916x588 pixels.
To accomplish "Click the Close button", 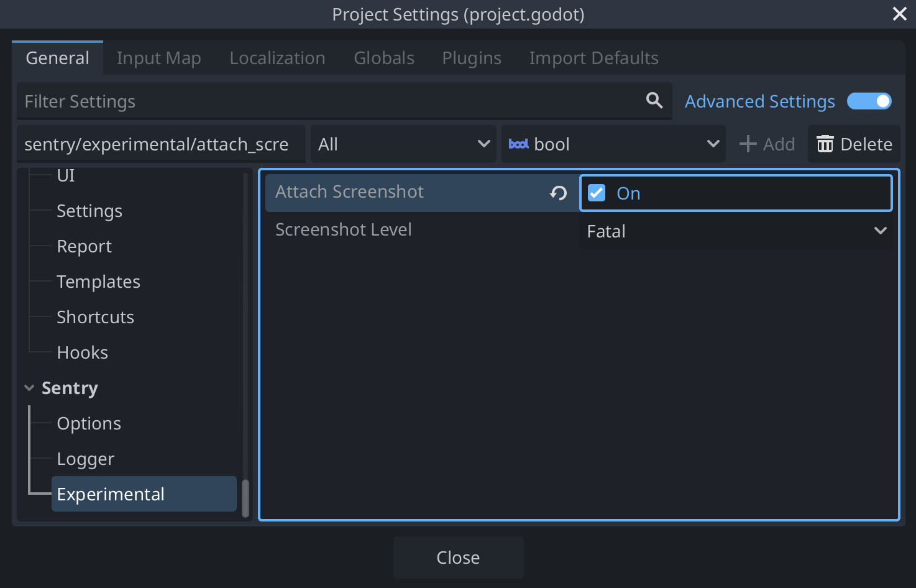I will [458, 557].
